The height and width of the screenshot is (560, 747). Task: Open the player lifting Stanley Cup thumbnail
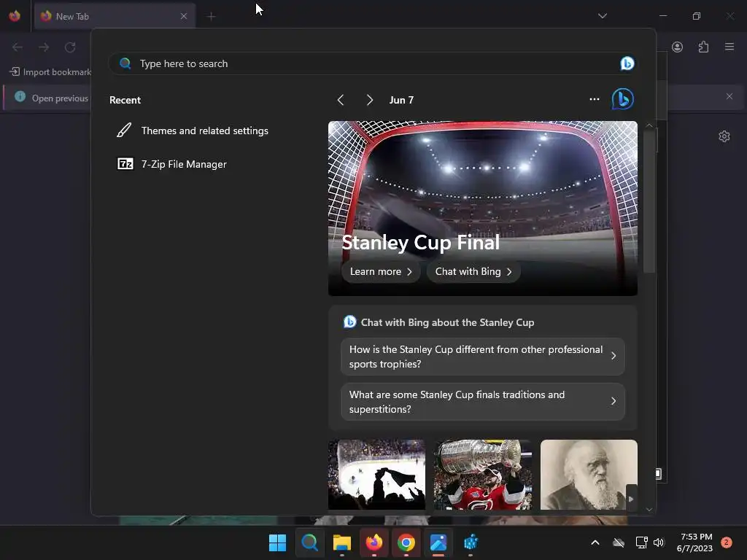pyautogui.click(x=483, y=474)
